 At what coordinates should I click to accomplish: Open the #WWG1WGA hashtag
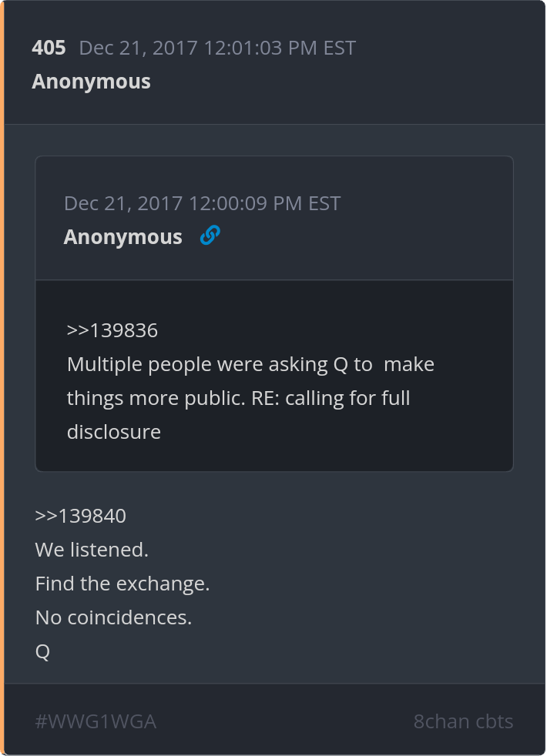(96, 722)
